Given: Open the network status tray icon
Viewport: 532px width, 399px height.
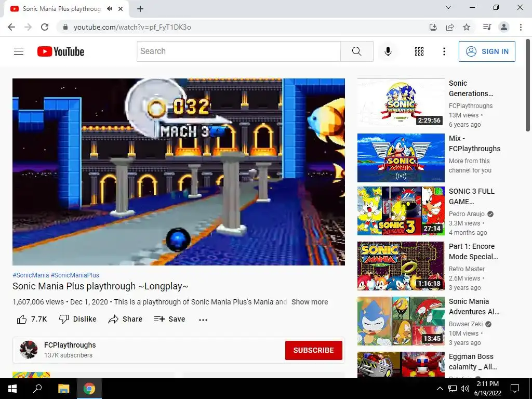Looking at the screenshot, I should pyautogui.click(x=453, y=389).
